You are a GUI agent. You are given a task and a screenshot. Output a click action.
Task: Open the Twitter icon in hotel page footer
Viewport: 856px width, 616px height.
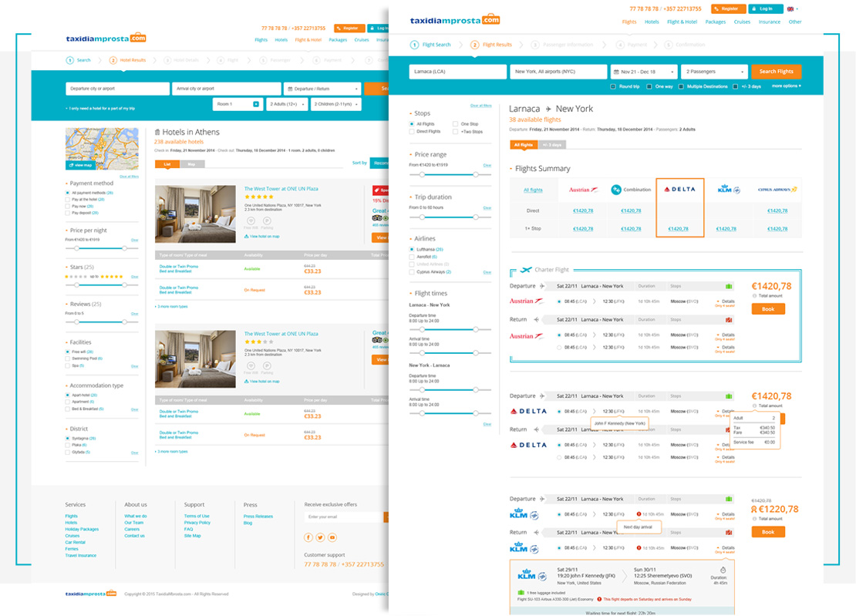click(x=321, y=537)
